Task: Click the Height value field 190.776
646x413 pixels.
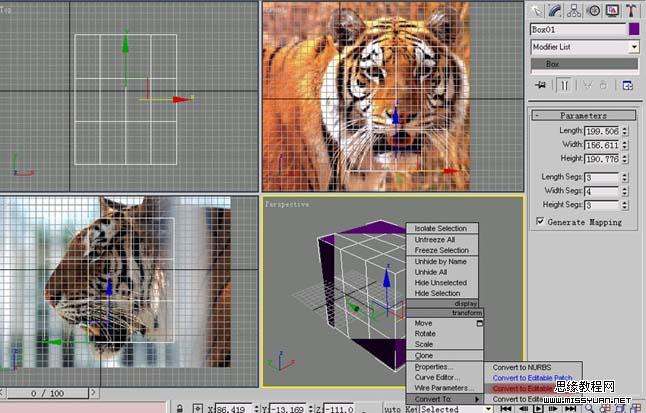Action: [602, 159]
